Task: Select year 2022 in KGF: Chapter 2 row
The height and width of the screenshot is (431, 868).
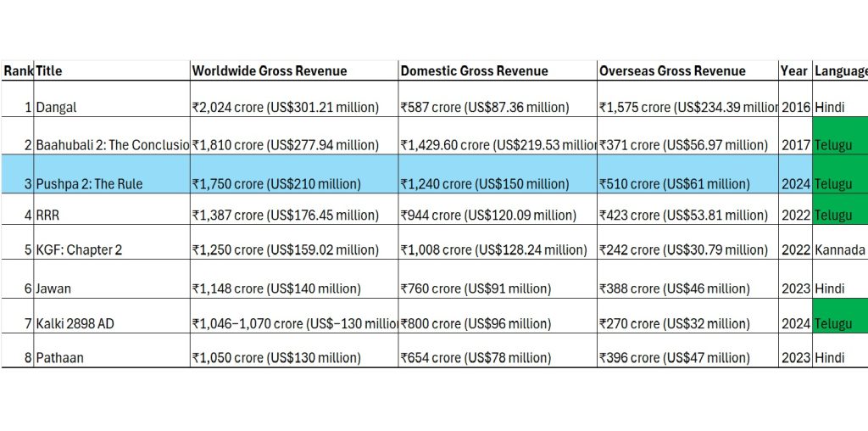Action: (x=795, y=242)
